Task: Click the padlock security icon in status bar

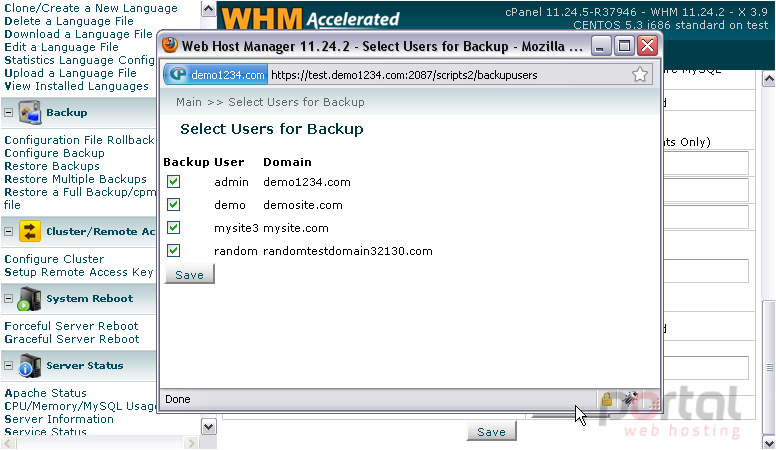Action: pos(607,399)
